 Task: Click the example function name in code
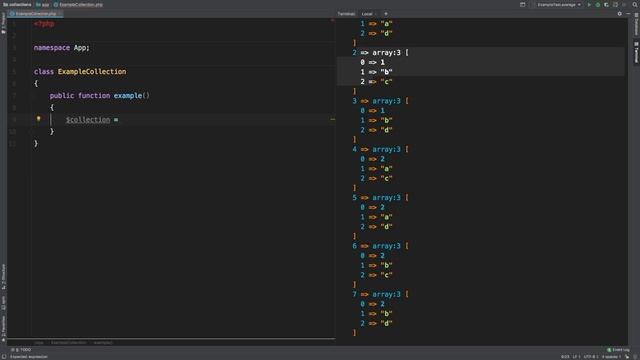point(128,96)
